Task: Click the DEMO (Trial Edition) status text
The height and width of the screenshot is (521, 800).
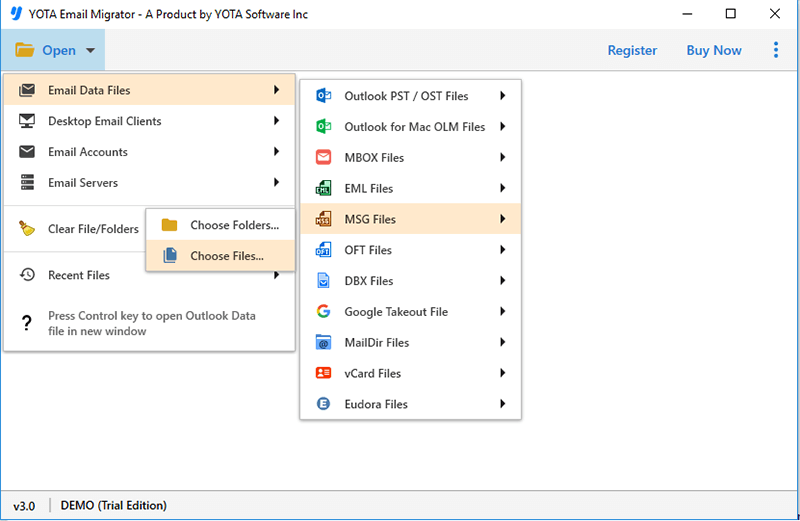Action: click(x=113, y=505)
